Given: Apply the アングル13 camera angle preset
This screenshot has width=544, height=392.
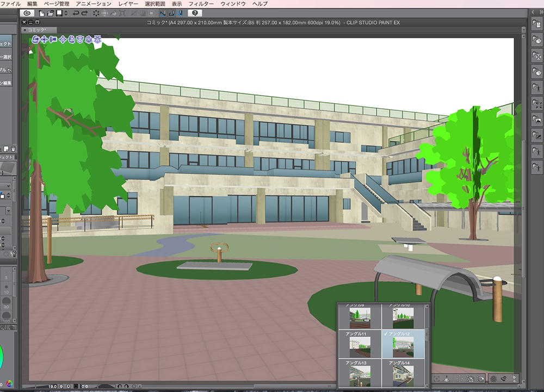Looking at the screenshot, I should [x=360, y=375].
